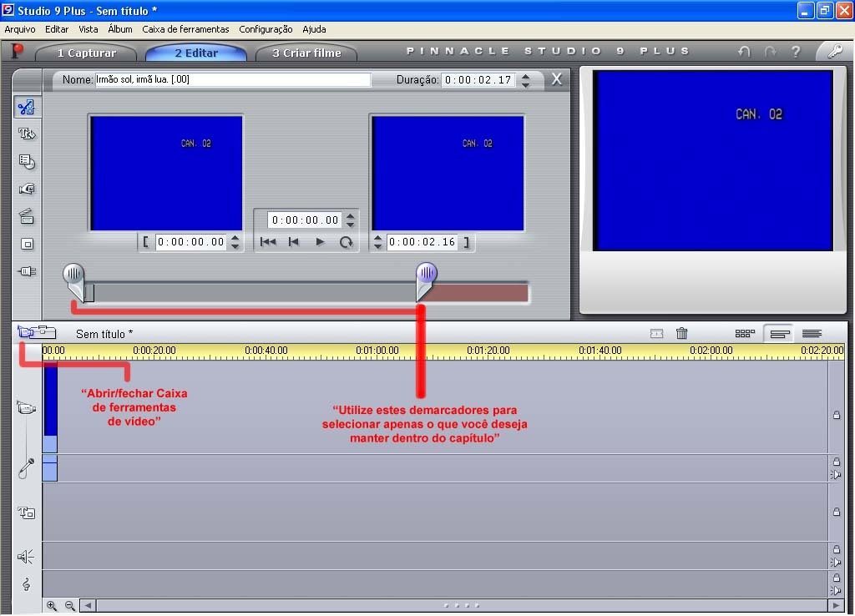Switch to text list view
Screen dimensions: 855x616
(x=812, y=333)
